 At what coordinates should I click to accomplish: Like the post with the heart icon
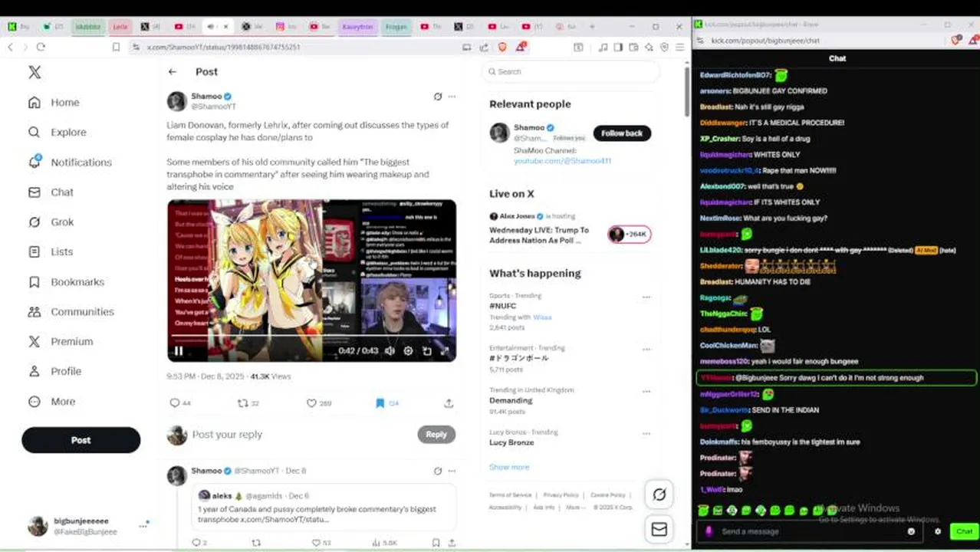point(311,402)
